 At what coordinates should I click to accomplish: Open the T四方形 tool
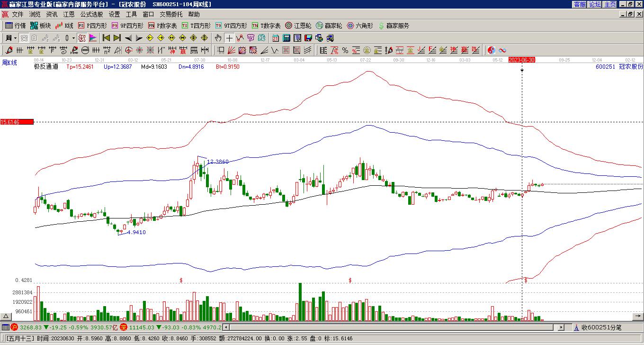196,26
